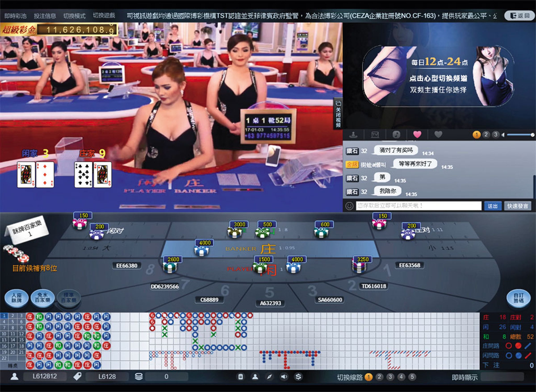Switch to 切換線路 line 3

tap(390, 377)
